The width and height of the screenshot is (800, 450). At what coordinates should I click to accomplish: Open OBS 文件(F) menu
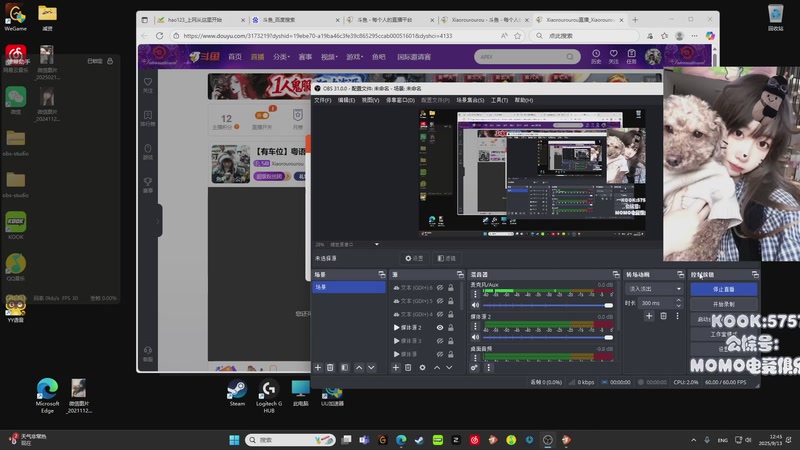322,100
